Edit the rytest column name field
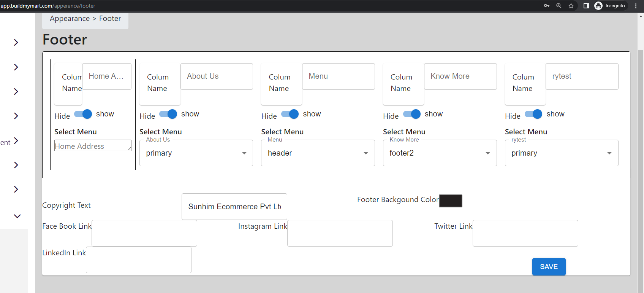This screenshot has width=644, height=293. pyautogui.click(x=582, y=76)
